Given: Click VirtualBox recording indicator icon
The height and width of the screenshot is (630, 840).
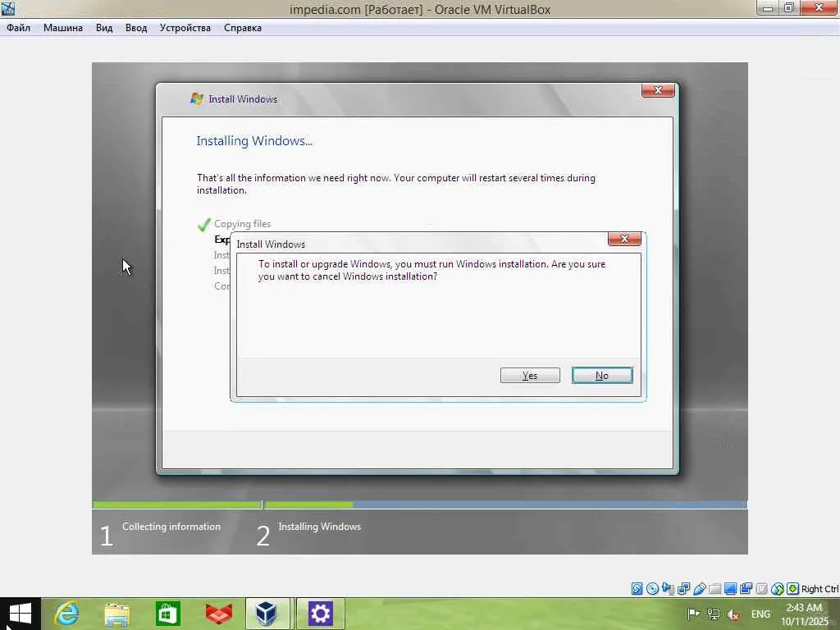Looking at the screenshot, I should point(746,589).
